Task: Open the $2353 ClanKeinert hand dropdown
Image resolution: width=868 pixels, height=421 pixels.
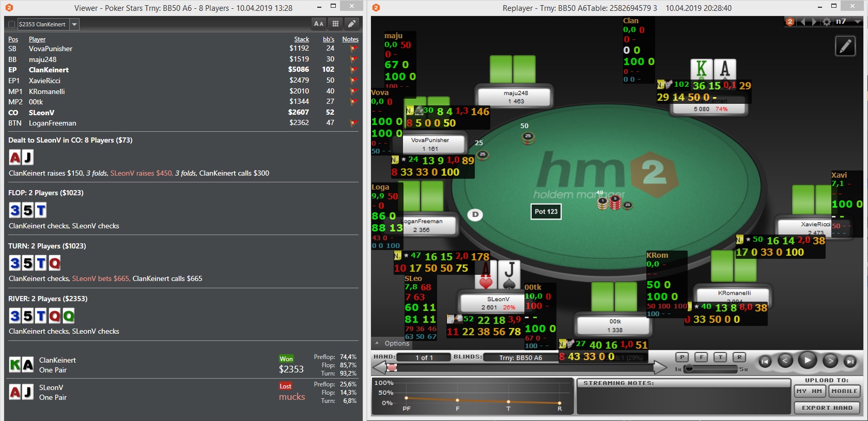Action: 74,24
